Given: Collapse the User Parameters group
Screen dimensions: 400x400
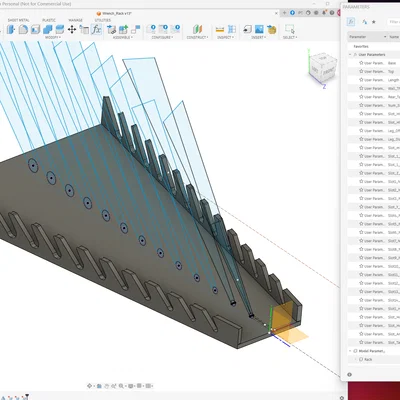Looking at the screenshot, I should [x=350, y=54].
